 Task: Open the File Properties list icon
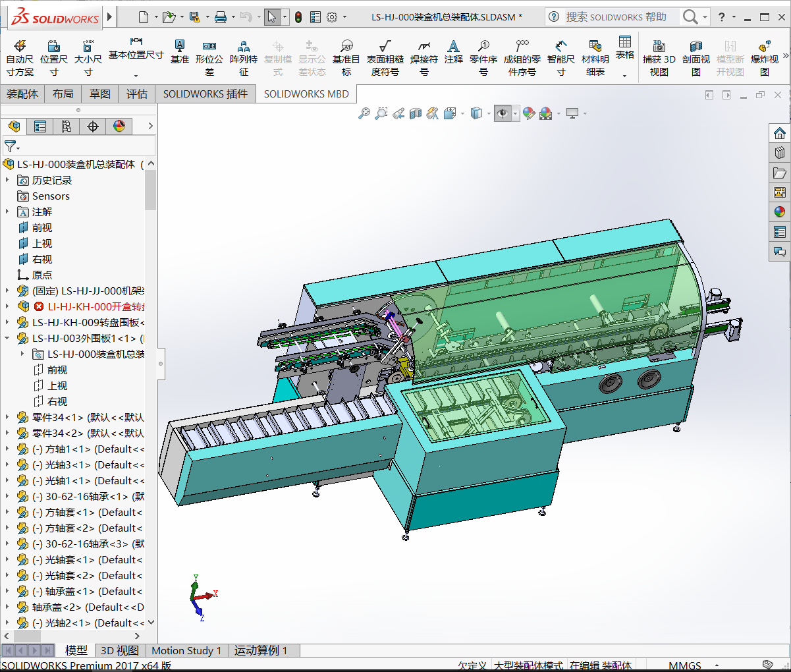point(315,17)
